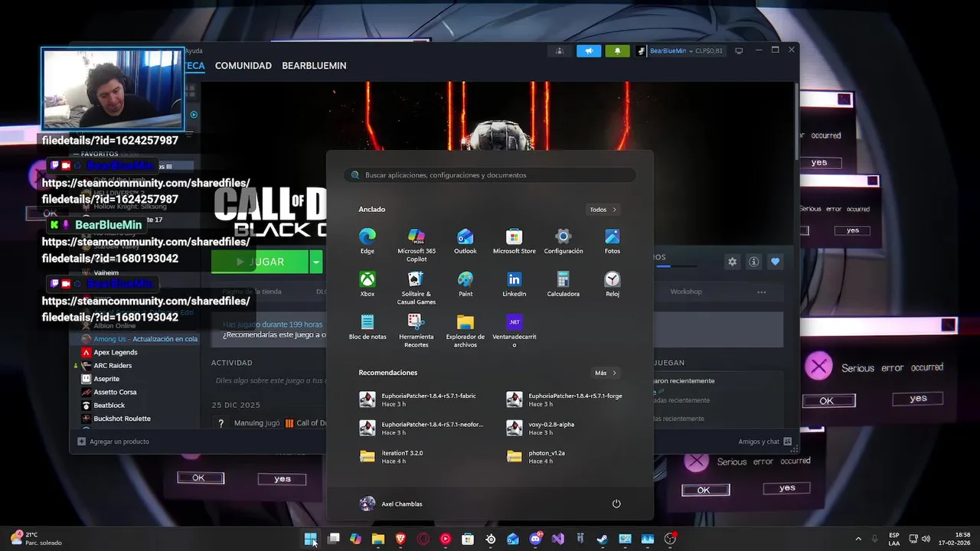This screenshot has height=551, width=980.
Task: Open more options ellipsis in game tabs
Action: coord(761,292)
